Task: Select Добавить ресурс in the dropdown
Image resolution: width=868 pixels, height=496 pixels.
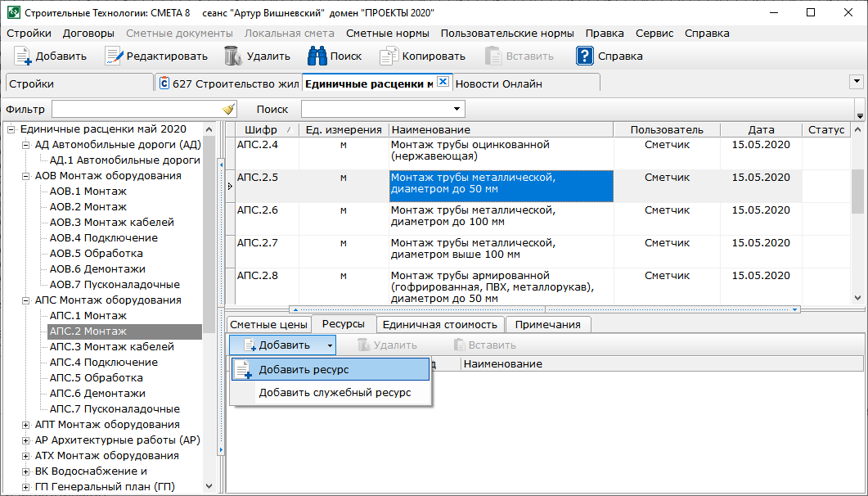Action: [304, 370]
